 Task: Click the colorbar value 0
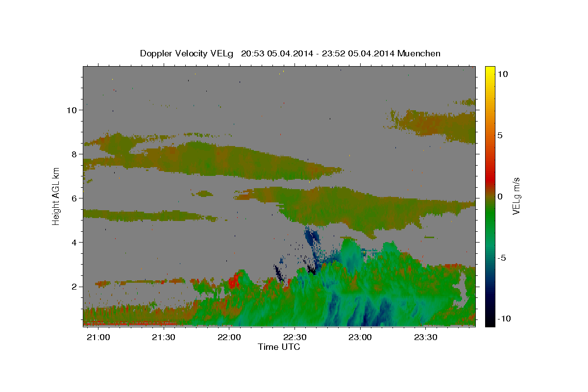pos(500,196)
